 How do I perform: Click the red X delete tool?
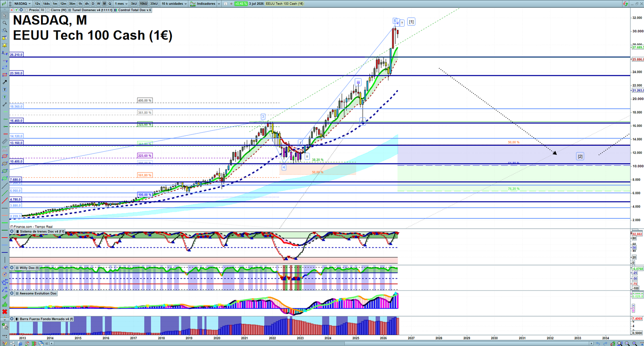point(5,312)
